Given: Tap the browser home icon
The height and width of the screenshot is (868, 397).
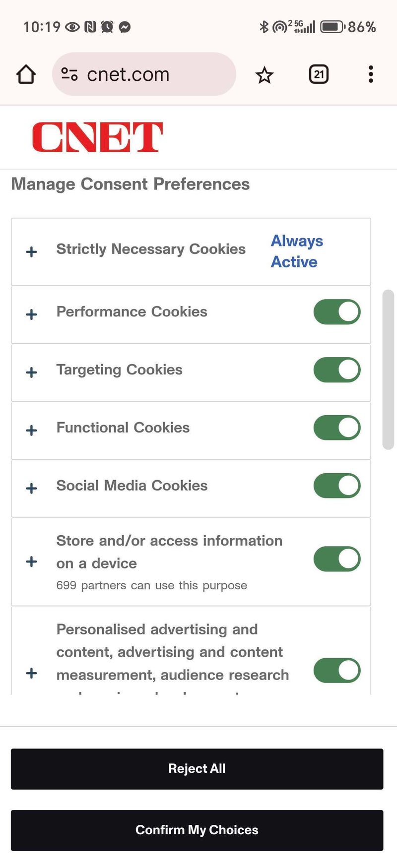Looking at the screenshot, I should click(x=26, y=74).
